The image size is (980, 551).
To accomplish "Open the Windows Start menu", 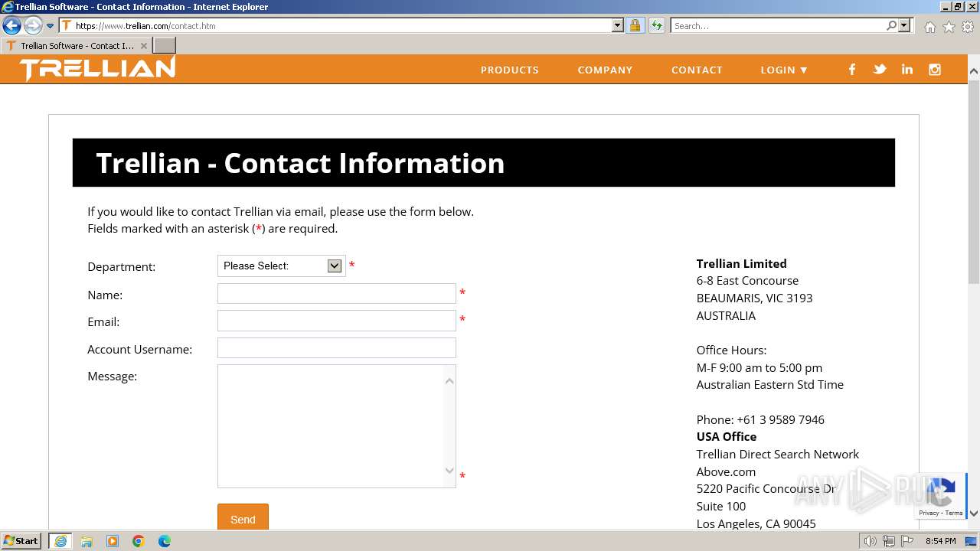I will click(21, 541).
